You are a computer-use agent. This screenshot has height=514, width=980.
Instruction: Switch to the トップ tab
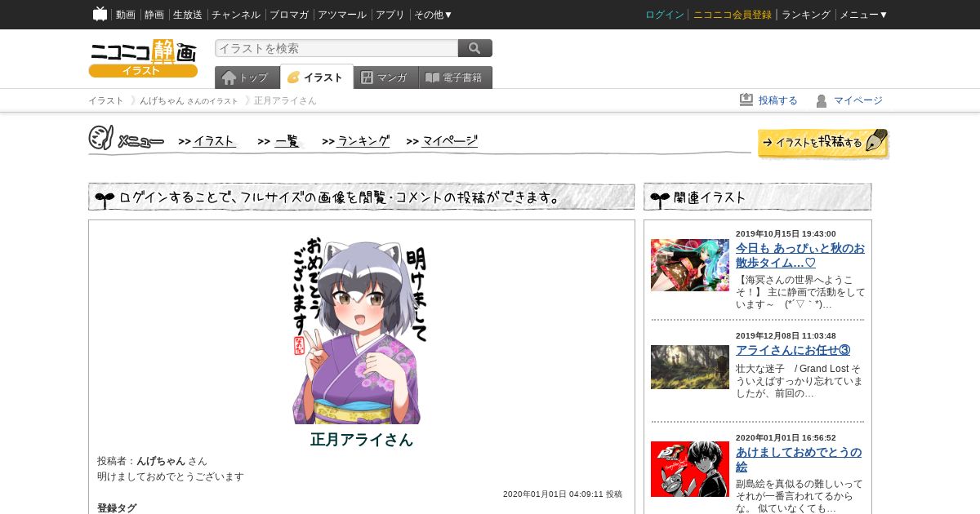[247, 78]
